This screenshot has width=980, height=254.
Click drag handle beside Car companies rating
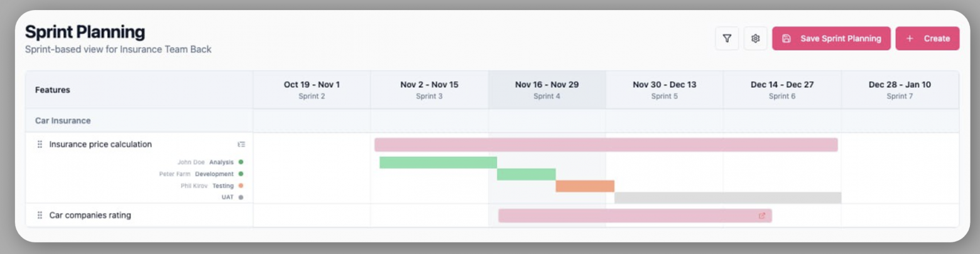click(40, 215)
